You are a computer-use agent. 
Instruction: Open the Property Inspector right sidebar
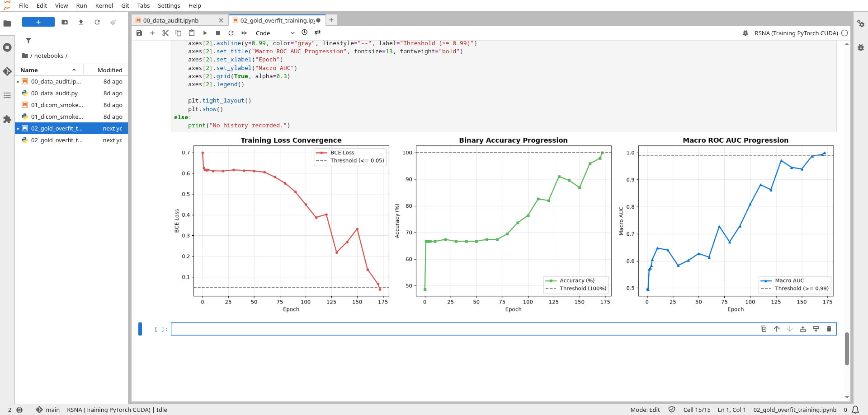861,23
